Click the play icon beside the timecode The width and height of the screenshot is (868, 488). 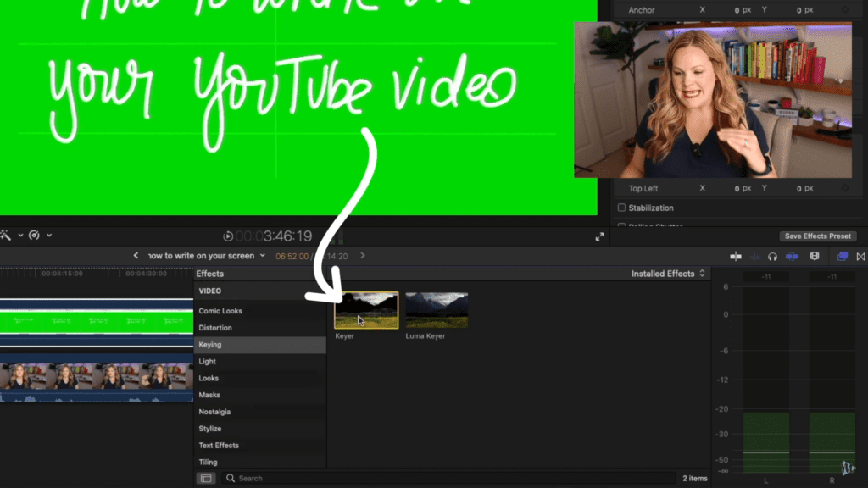pos(228,236)
